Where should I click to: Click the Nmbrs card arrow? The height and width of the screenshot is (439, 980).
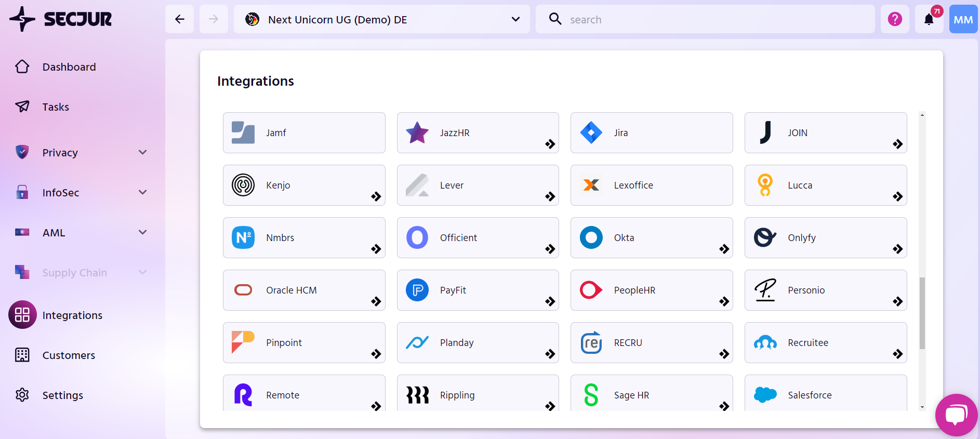pyautogui.click(x=376, y=249)
